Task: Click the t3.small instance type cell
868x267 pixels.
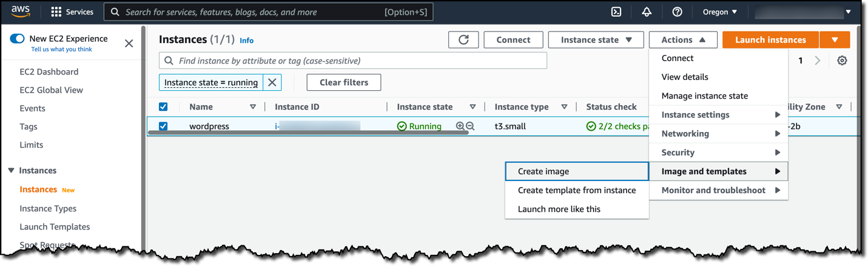Action: pyautogui.click(x=510, y=127)
